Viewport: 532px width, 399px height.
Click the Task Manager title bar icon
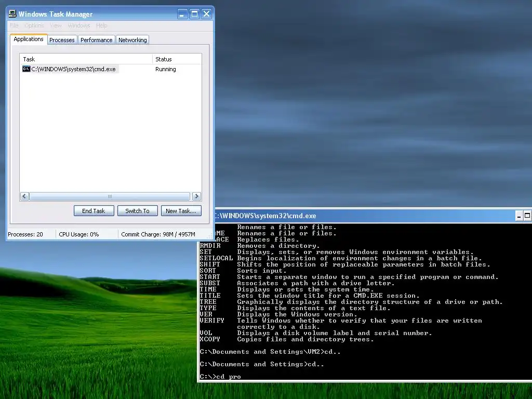[12, 14]
